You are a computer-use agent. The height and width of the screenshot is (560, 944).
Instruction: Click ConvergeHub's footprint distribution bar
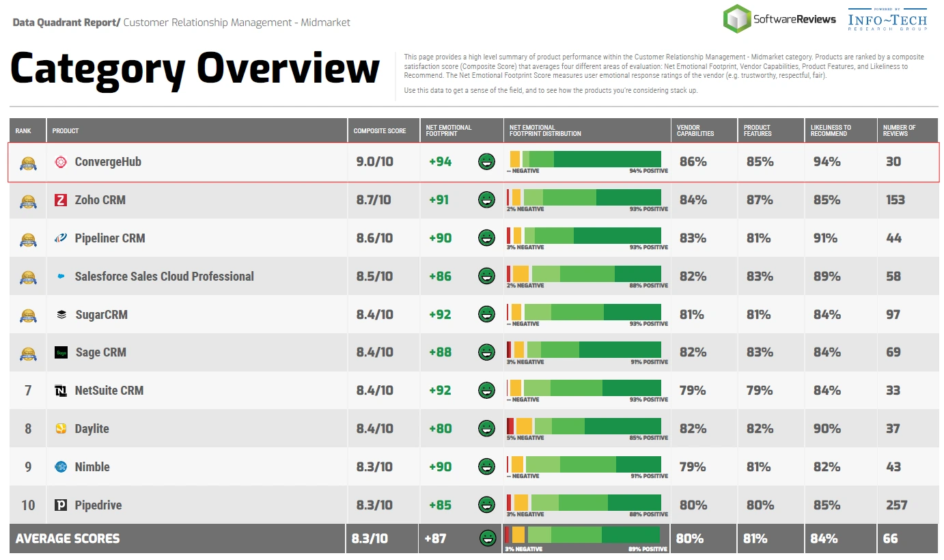pos(584,159)
